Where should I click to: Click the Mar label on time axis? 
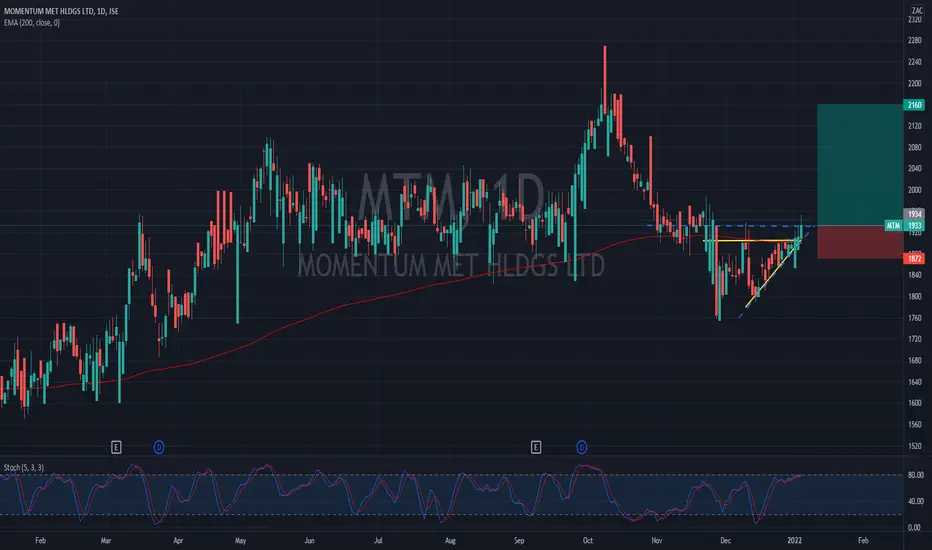(x=106, y=540)
